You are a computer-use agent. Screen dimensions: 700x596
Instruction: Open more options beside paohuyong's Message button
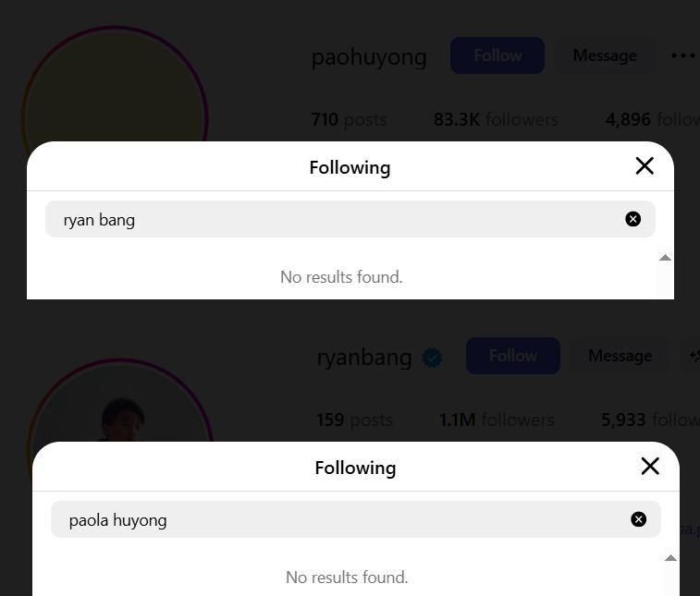click(682, 55)
